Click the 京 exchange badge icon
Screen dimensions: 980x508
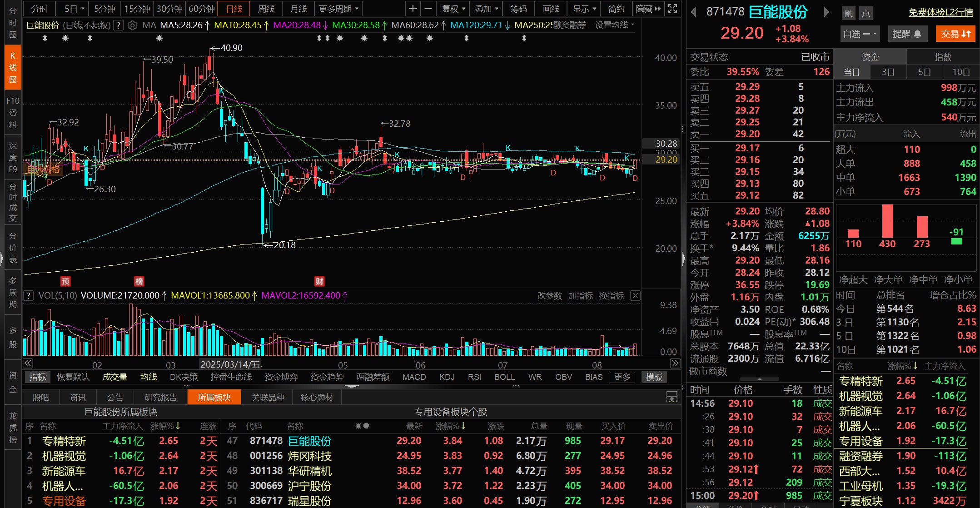coord(866,13)
